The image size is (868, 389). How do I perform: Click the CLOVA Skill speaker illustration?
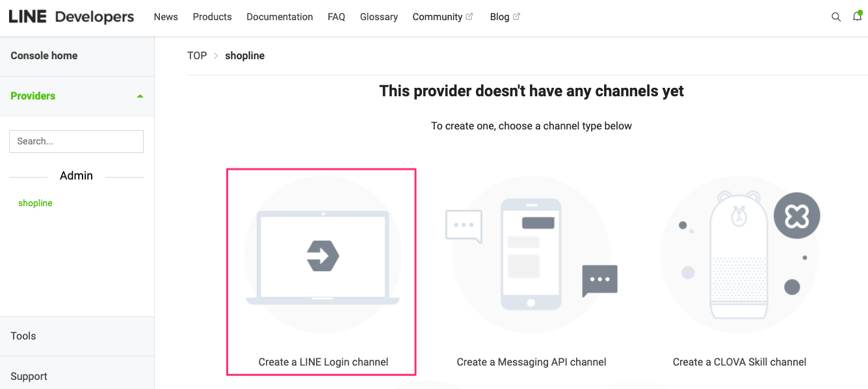[740, 254]
